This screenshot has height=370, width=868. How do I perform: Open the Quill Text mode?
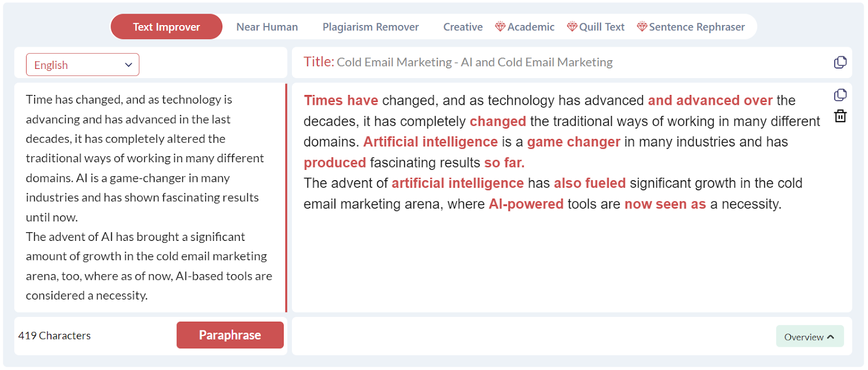pyautogui.click(x=602, y=27)
